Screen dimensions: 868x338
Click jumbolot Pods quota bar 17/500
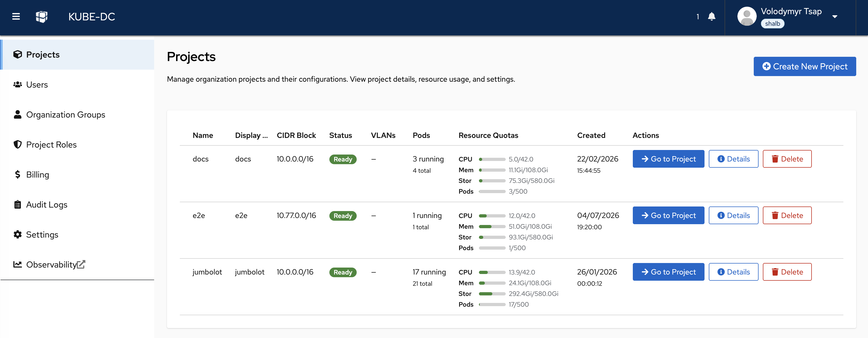point(492,305)
